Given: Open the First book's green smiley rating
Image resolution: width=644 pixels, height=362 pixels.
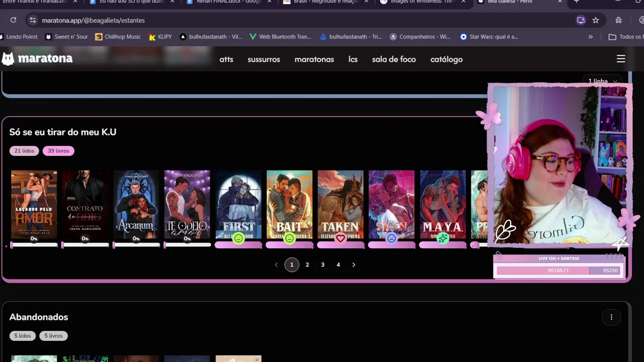Looking at the screenshot, I should pos(238,238).
